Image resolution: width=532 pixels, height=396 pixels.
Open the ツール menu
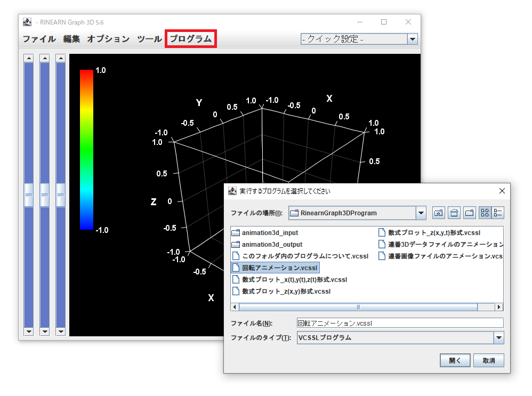(149, 39)
